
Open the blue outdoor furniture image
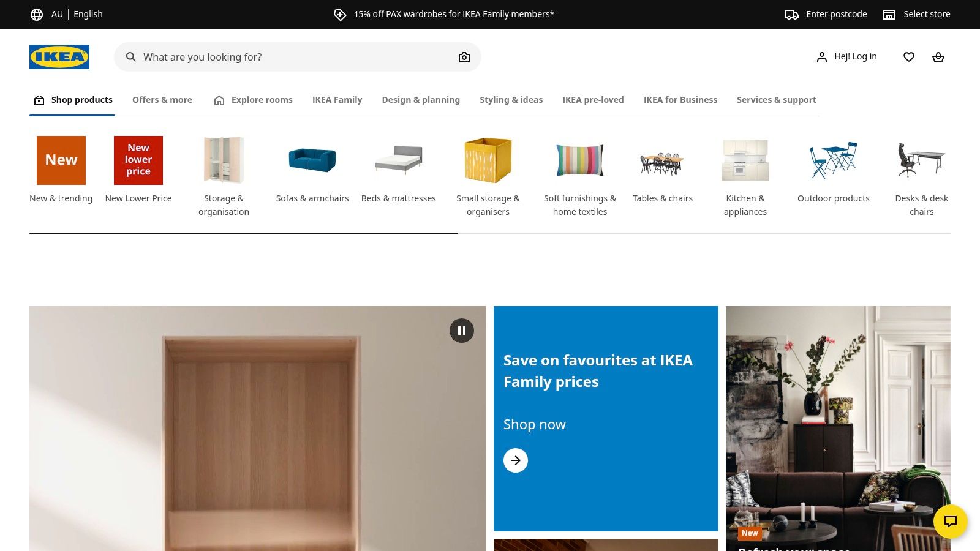coord(834,160)
